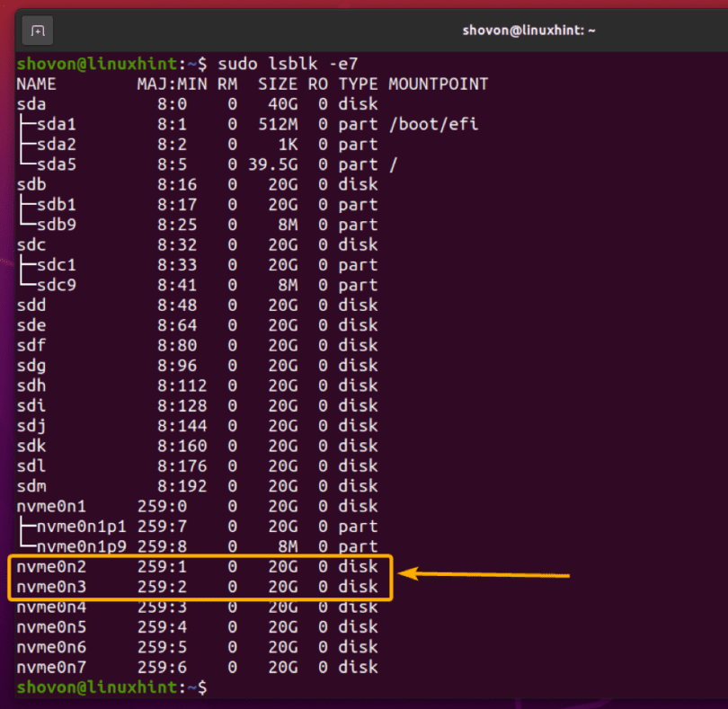The width and height of the screenshot is (728, 709).
Task: Select the sdb disk name
Action: pyautogui.click(x=31, y=184)
